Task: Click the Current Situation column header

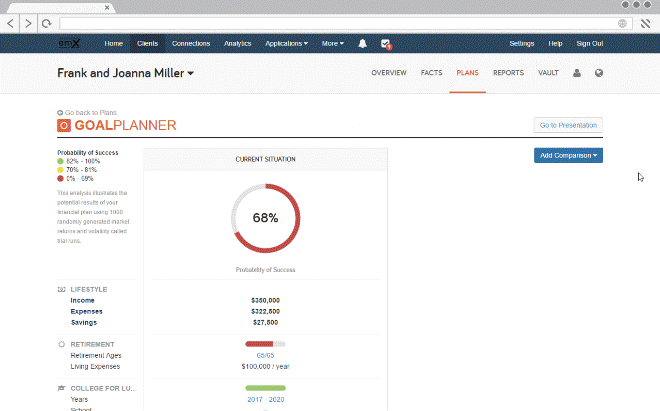Action: click(266, 159)
